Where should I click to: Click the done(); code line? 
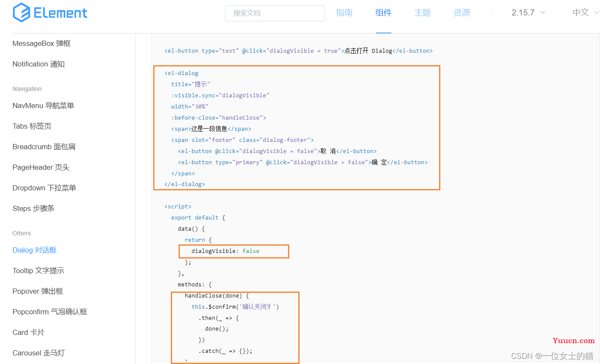point(217,329)
